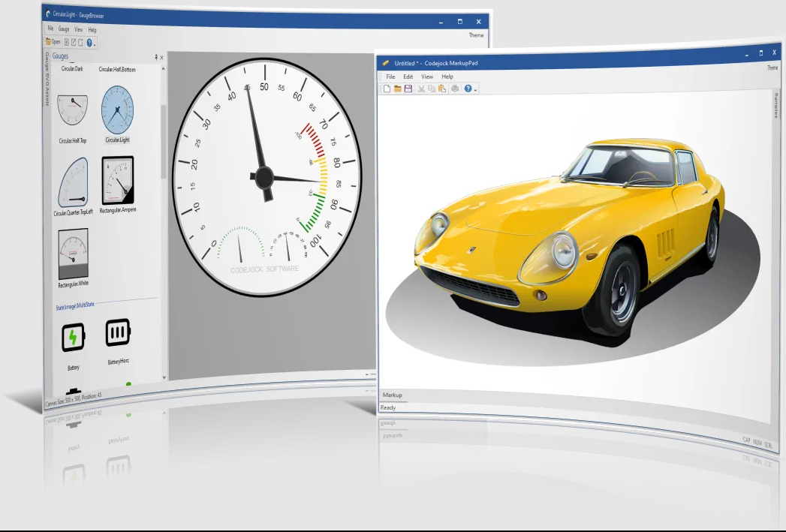This screenshot has width=786, height=532.
Task: Click Canvas Size status text in GaugeBrowser
Action: pos(73,400)
